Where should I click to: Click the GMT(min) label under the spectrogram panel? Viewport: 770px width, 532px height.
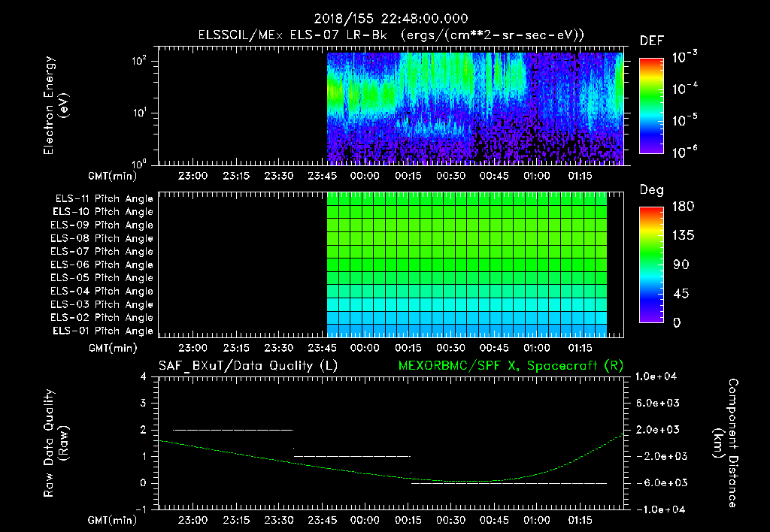pos(113,176)
